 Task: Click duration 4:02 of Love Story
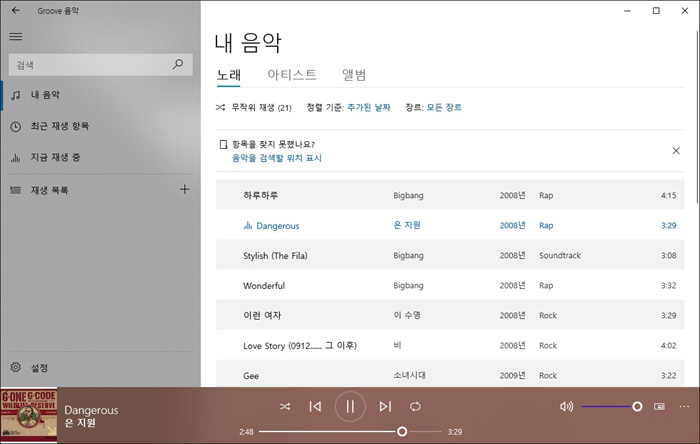point(668,345)
